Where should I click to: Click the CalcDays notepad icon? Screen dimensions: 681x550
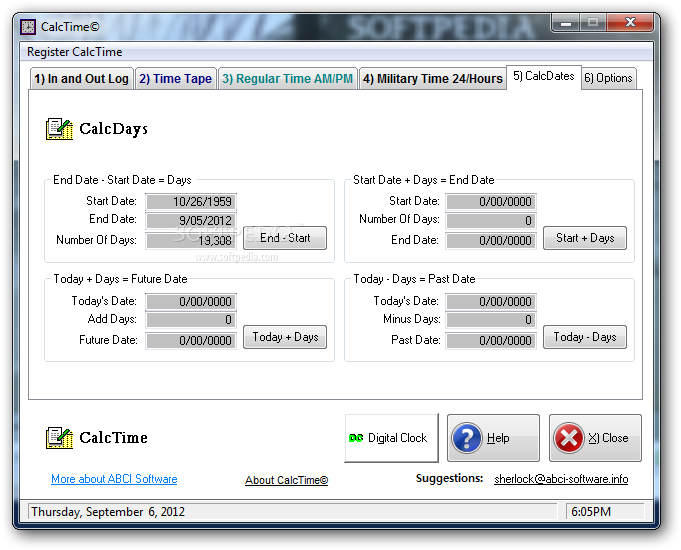(59, 129)
